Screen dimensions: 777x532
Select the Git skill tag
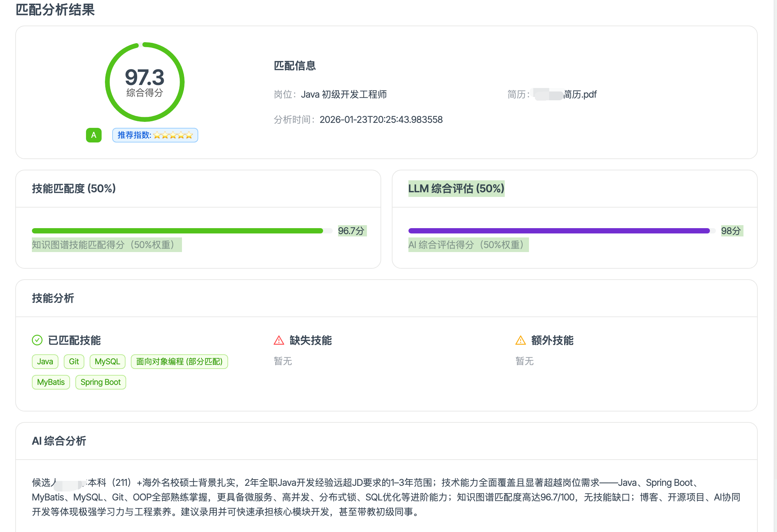74,361
